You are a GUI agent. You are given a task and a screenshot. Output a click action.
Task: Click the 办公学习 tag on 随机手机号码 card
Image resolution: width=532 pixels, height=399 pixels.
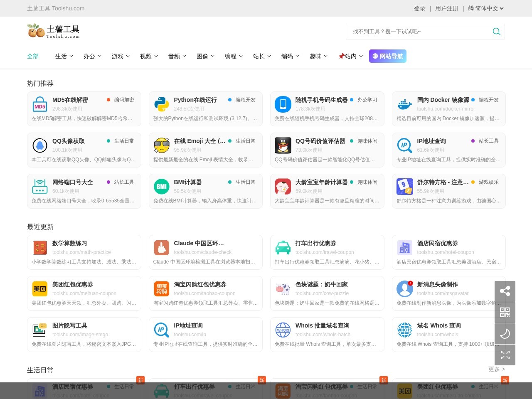[367, 100]
